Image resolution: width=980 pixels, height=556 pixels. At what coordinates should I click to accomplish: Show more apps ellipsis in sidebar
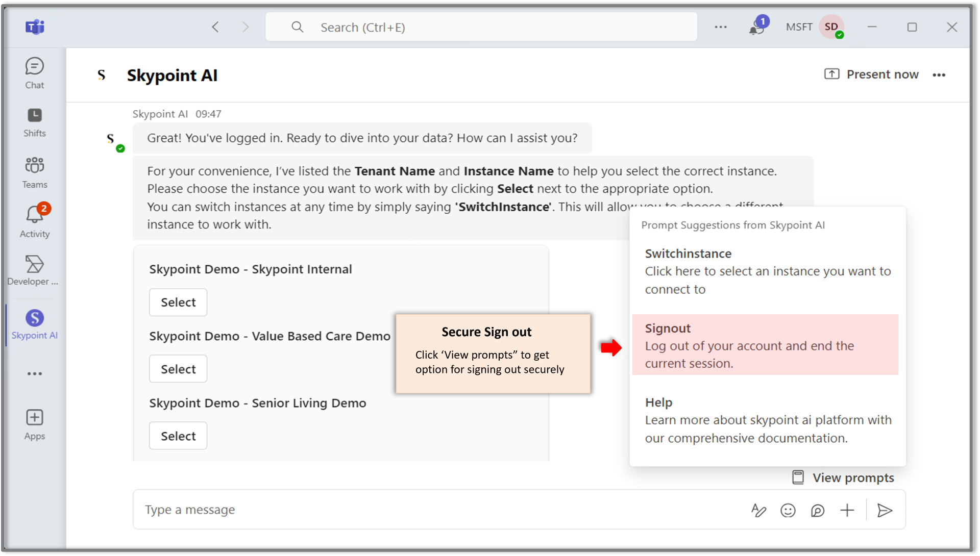[x=35, y=374]
